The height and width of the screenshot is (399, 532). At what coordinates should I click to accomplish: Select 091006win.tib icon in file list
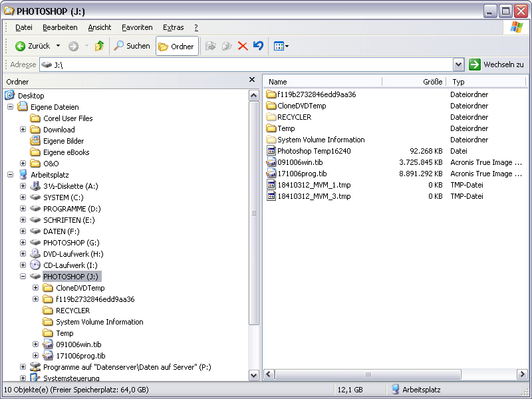click(x=271, y=162)
